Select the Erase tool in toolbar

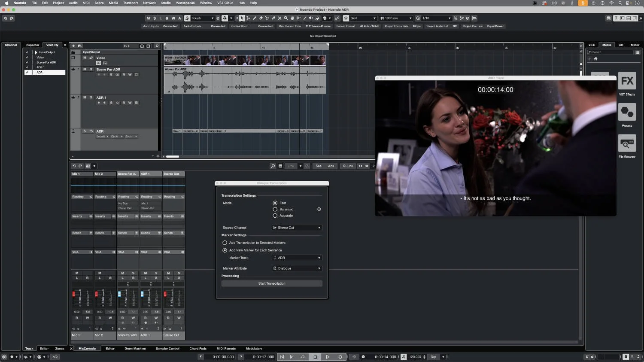[x=261, y=18]
